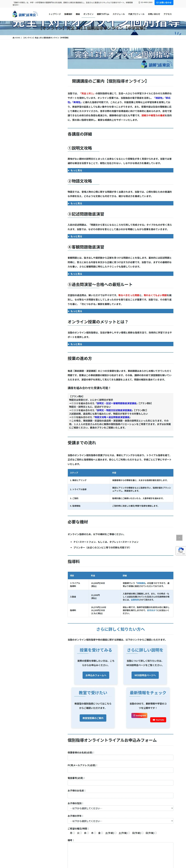
Task: Click the 教室型授業のご案内 button
Action: point(93,718)
